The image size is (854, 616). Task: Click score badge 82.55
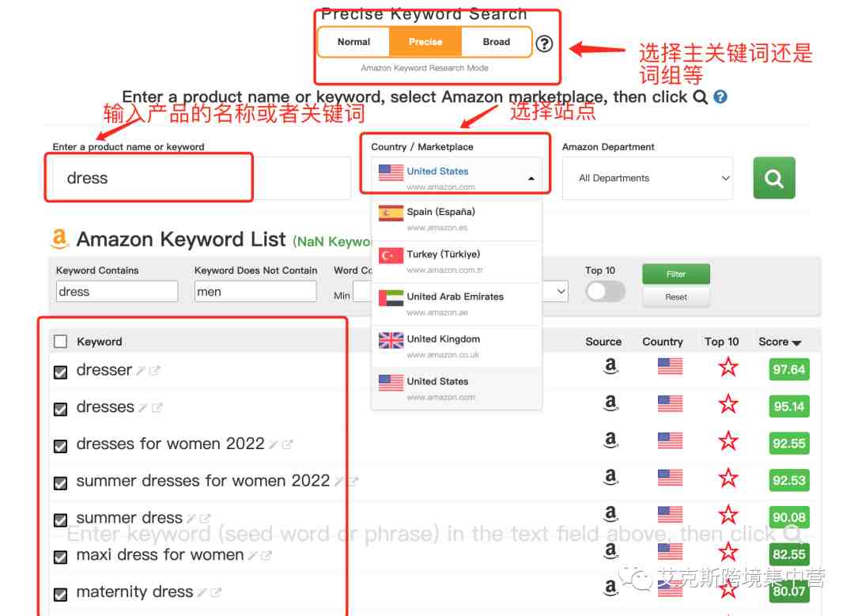click(789, 554)
